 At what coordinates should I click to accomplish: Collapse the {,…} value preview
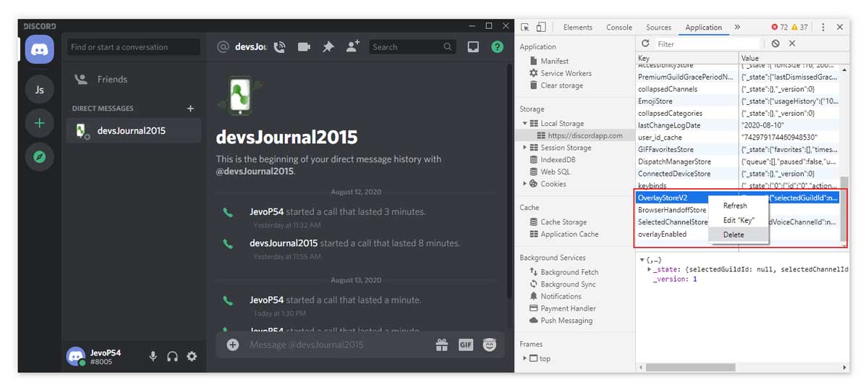pos(642,260)
